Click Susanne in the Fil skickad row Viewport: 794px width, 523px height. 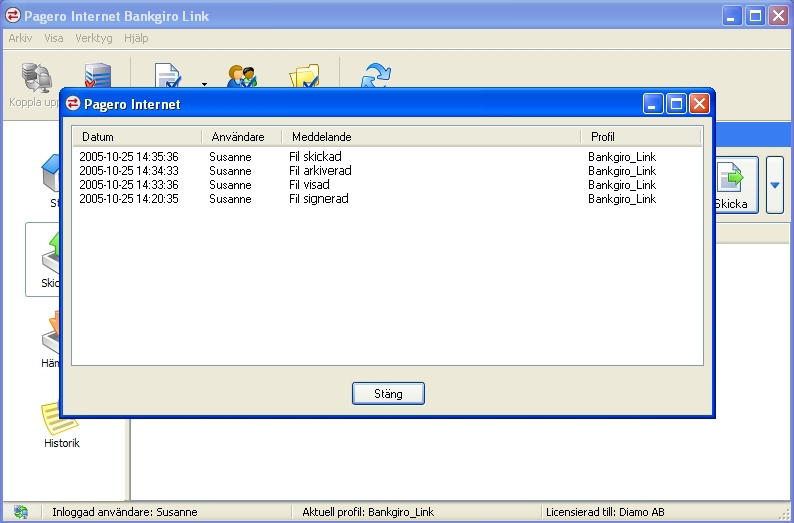coord(230,157)
